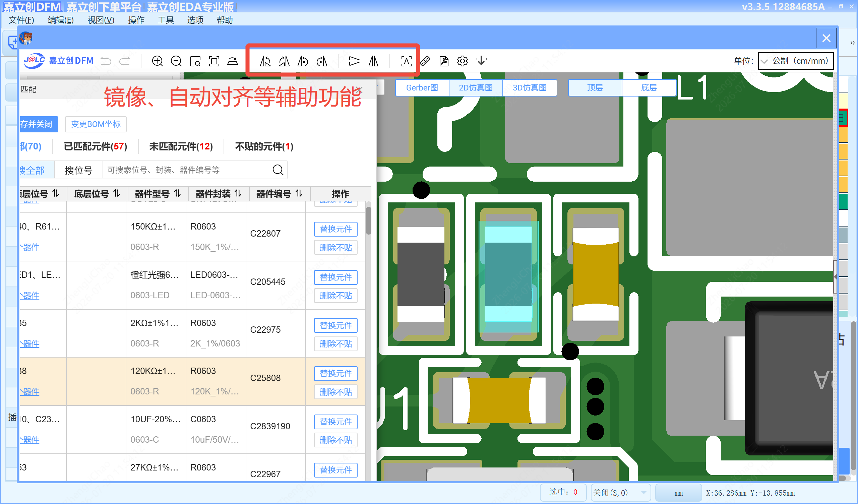Fit the board to the view
The width and height of the screenshot is (858, 504).
click(x=214, y=61)
